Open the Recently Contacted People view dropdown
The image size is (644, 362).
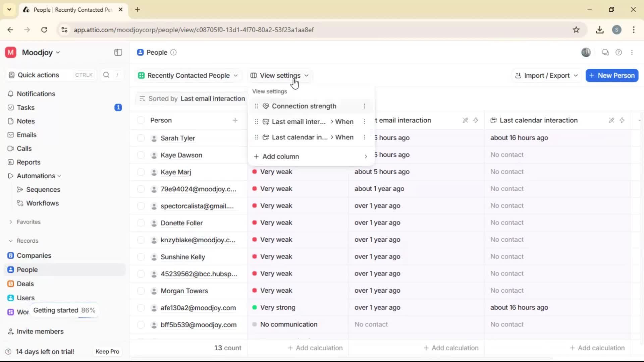(x=188, y=75)
